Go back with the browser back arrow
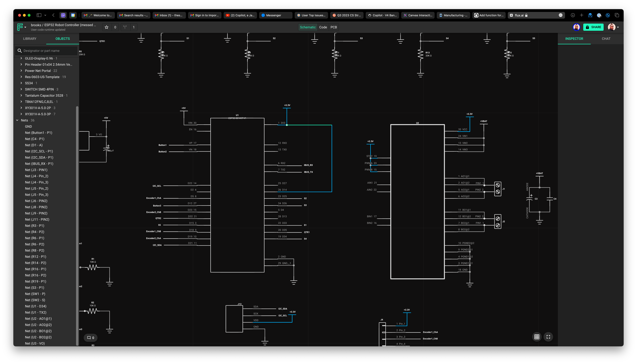 point(53,15)
